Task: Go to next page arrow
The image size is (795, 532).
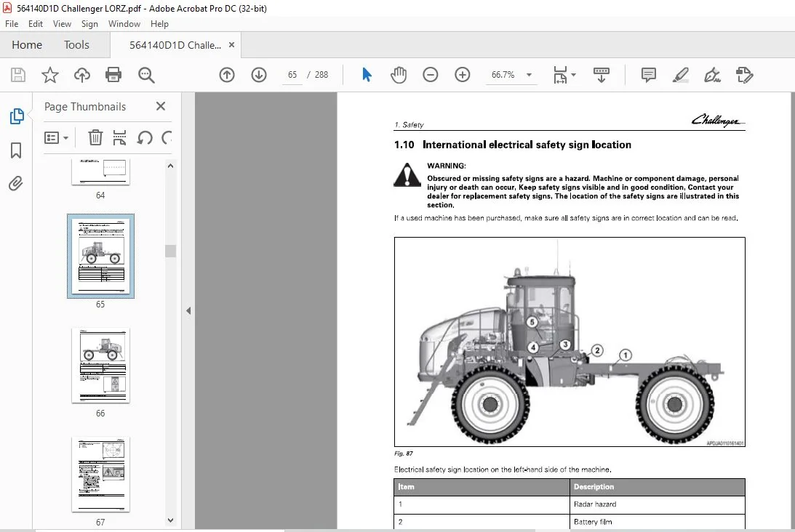Action: coord(259,75)
